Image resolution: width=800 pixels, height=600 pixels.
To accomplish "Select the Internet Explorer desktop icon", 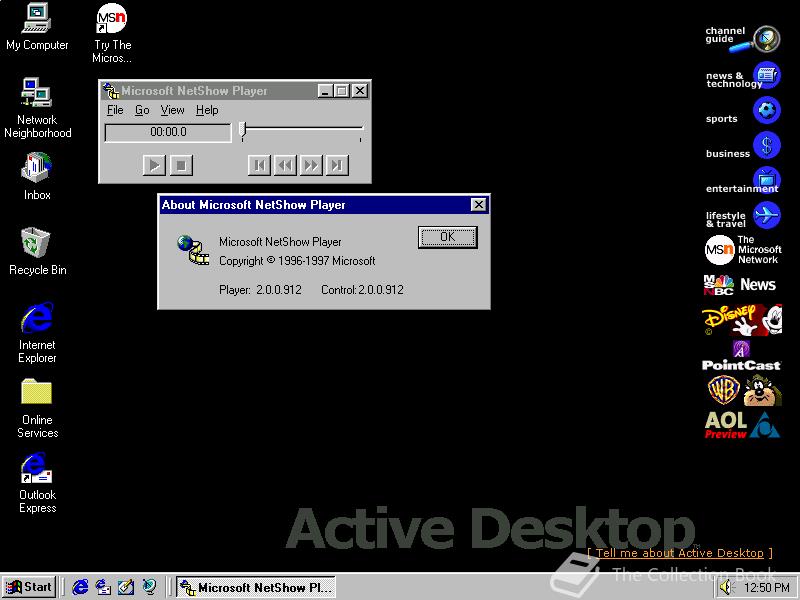I will click(37, 332).
